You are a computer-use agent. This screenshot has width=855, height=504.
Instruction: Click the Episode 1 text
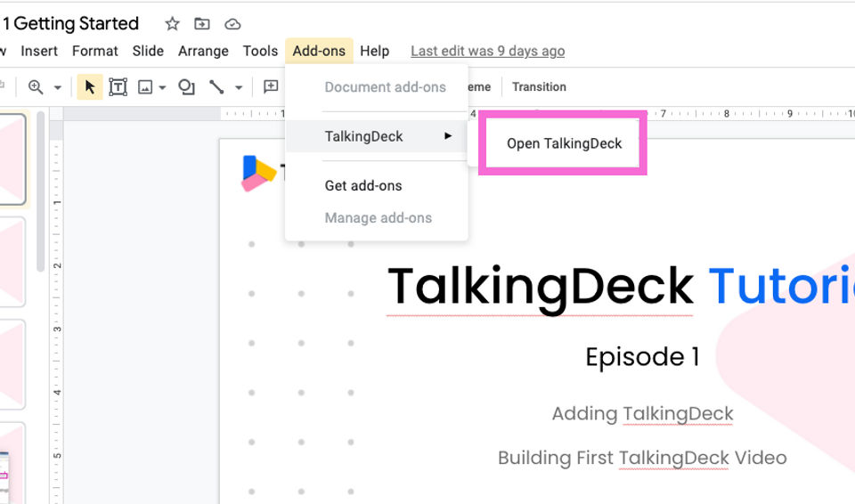point(642,357)
